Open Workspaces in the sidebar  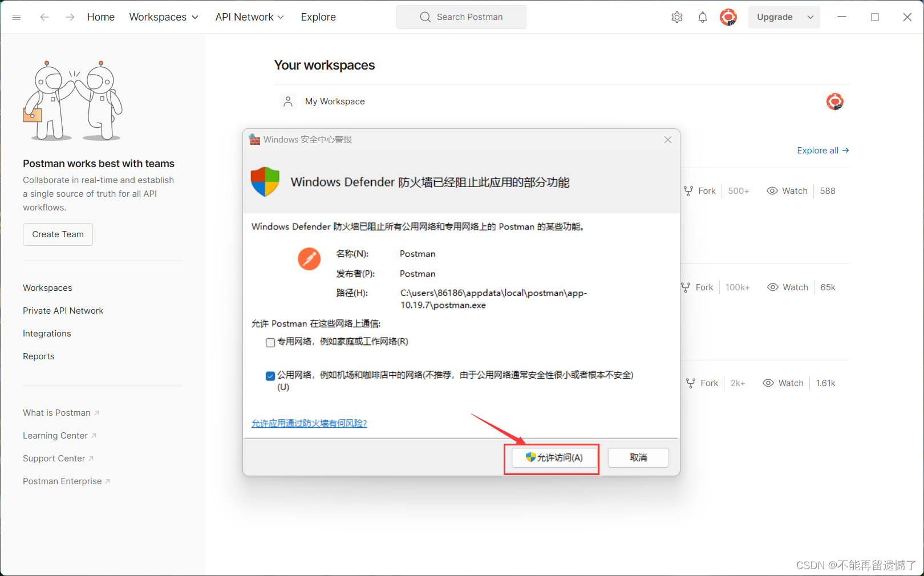tap(47, 288)
